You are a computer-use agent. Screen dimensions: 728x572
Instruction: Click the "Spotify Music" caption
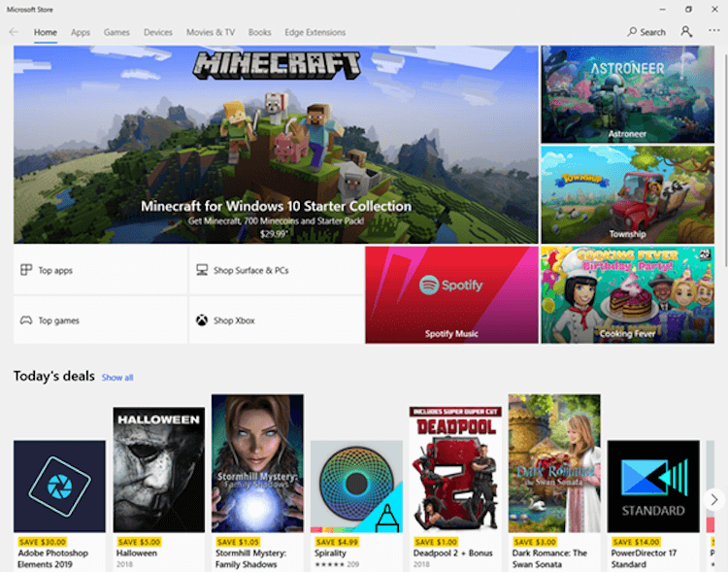point(451,334)
